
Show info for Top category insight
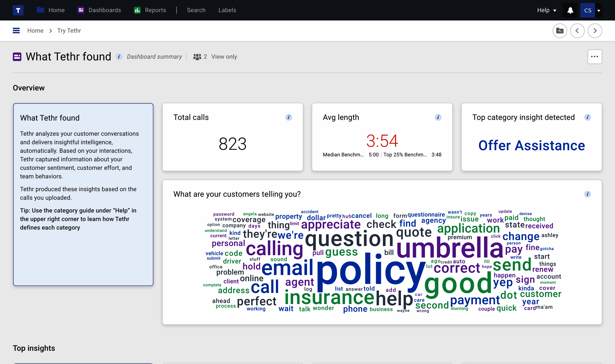(587, 118)
